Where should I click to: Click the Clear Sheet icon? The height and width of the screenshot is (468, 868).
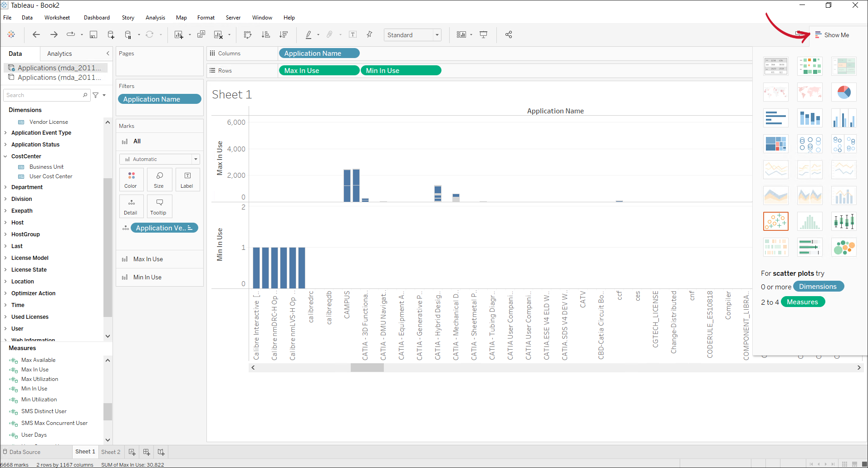tap(218, 34)
